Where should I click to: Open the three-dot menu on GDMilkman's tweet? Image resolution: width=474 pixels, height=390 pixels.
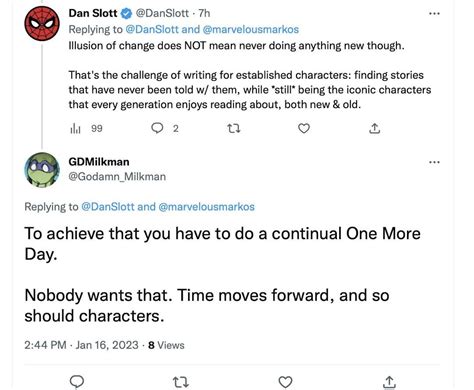tap(434, 162)
